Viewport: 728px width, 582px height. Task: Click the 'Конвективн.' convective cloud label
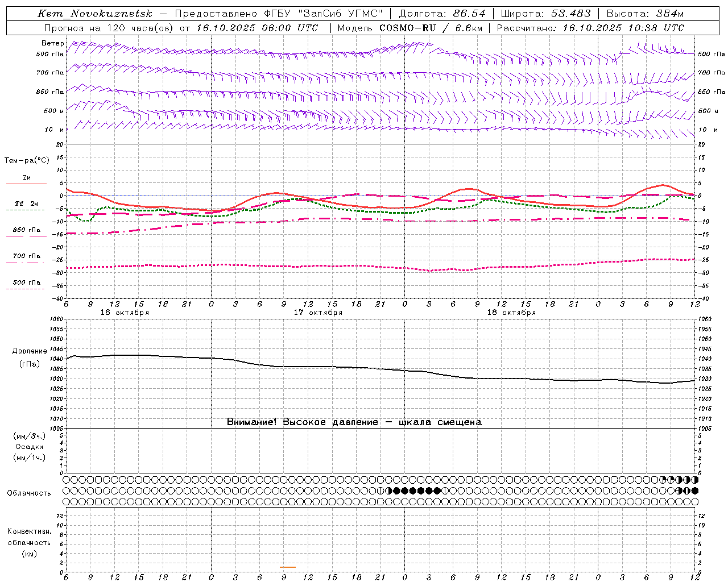[x=29, y=531]
